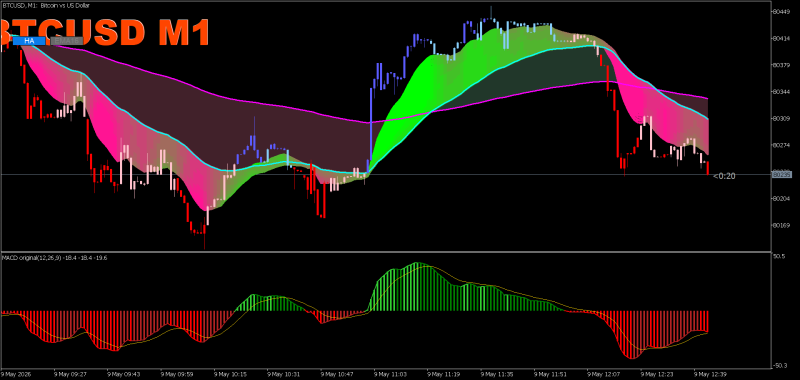Screen dimensions: 800x380
Task: Click the 80414 price axis label
Action: tap(782, 39)
